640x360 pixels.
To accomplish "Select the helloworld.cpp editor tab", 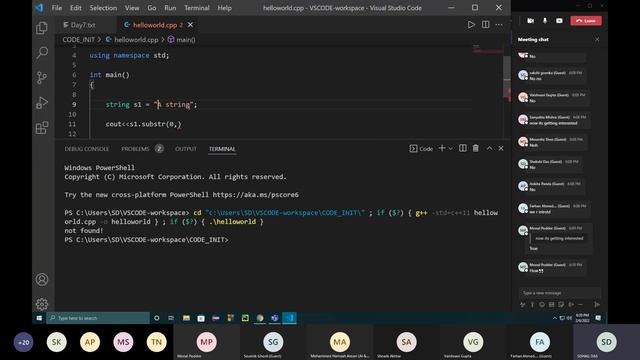I will [x=158, y=25].
